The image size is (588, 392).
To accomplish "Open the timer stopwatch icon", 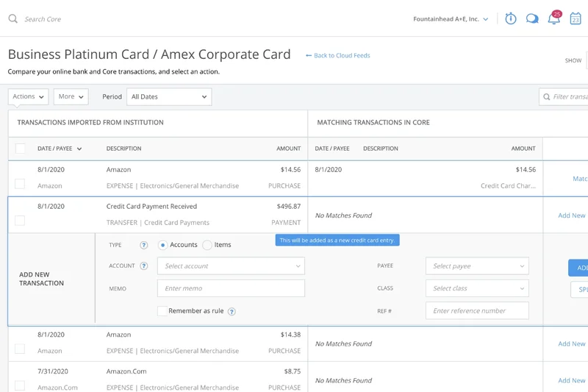I will click(510, 19).
